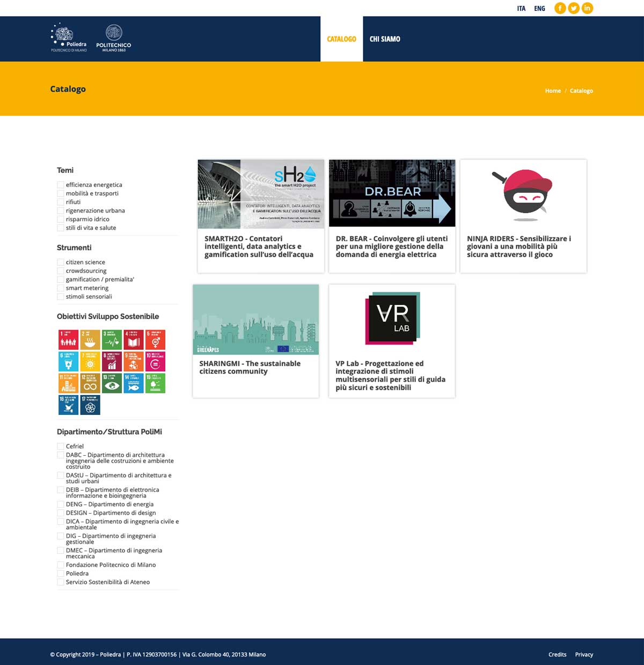Select SDG goal 14 Life Below Water icon
644x665 pixels.
(x=134, y=383)
